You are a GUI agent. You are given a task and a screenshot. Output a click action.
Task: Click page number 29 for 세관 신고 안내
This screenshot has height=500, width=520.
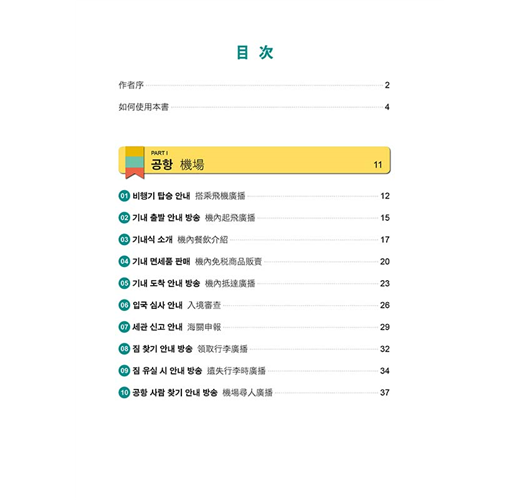[x=385, y=327]
